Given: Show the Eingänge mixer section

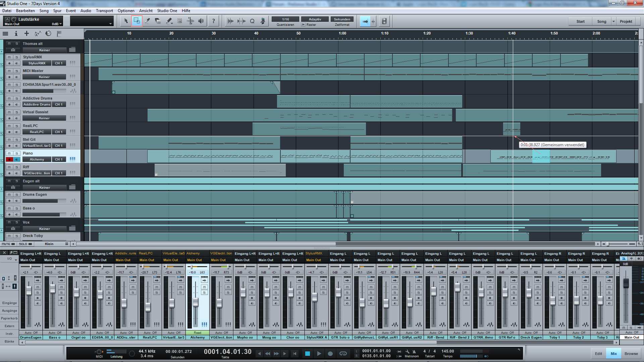Looking at the screenshot, I should [9, 303].
